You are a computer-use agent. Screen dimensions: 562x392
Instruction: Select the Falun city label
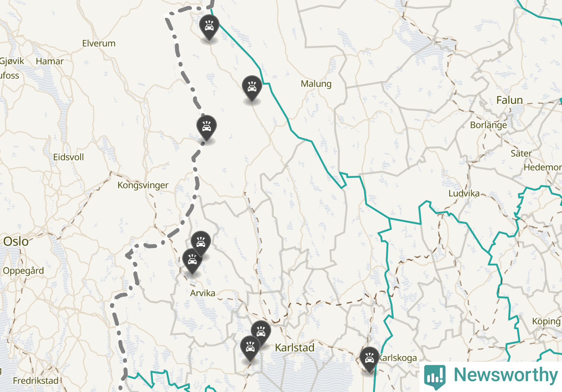pos(510,100)
